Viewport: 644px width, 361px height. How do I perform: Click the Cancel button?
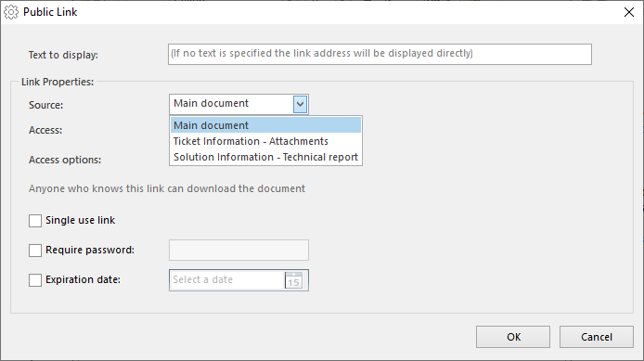pyautogui.click(x=597, y=337)
